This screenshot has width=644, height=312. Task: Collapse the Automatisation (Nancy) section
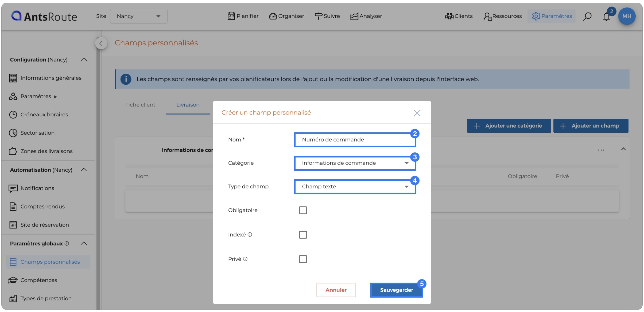coord(84,170)
